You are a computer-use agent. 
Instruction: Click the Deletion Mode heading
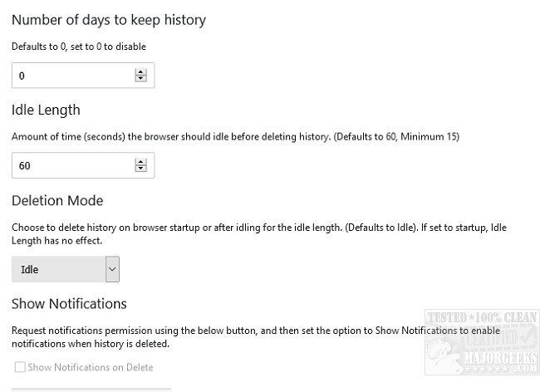tap(56, 200)
